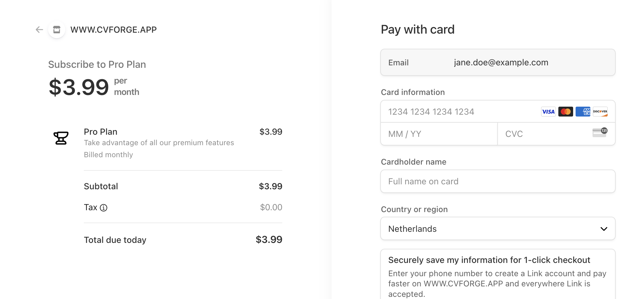Click the Netherlands dropdown chevron

[x=604, y=229]
